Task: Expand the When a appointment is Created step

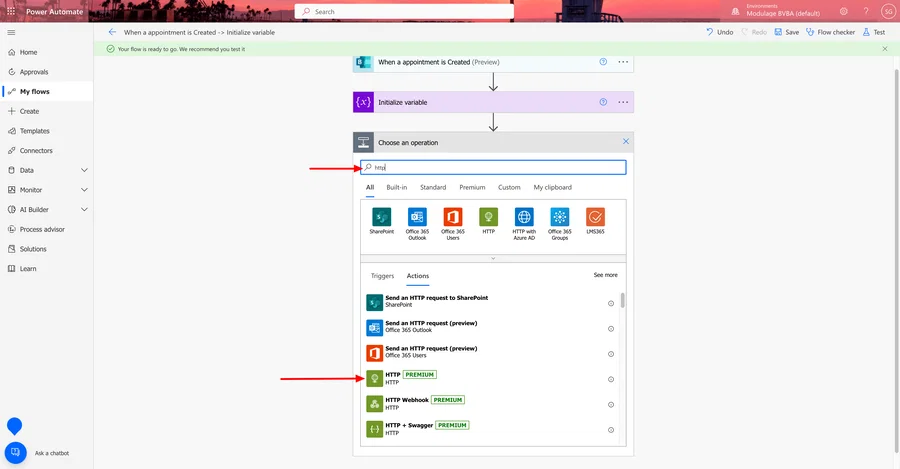Action: click(493, 62)
